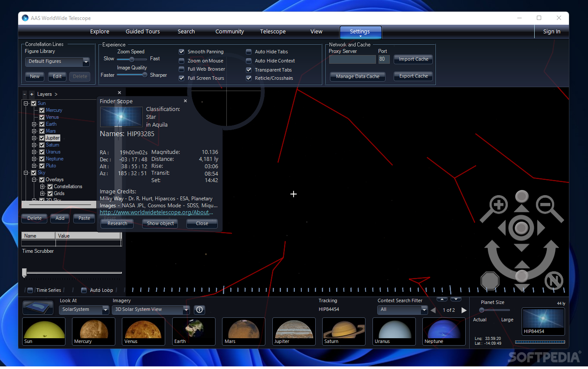The width and height of the screenshot is (588, 369).
Task: Disable Smooth Panning checkbox
Action: 182,51
